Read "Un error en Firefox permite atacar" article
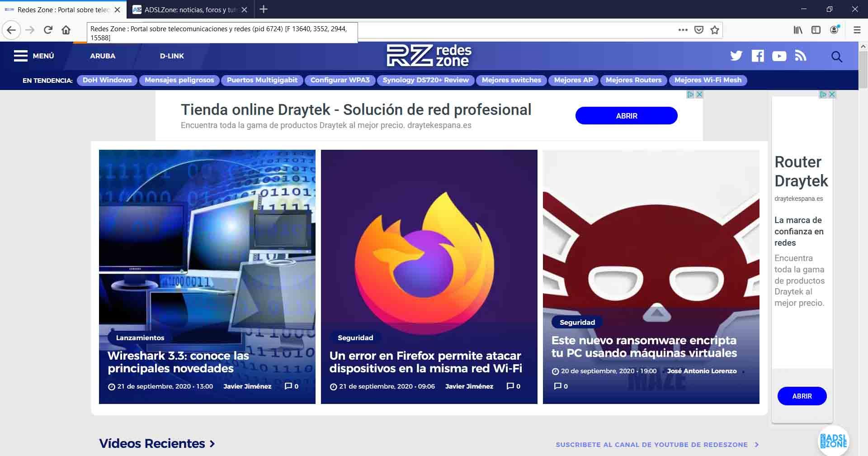868x456 pixels. [x=426, y=362]
